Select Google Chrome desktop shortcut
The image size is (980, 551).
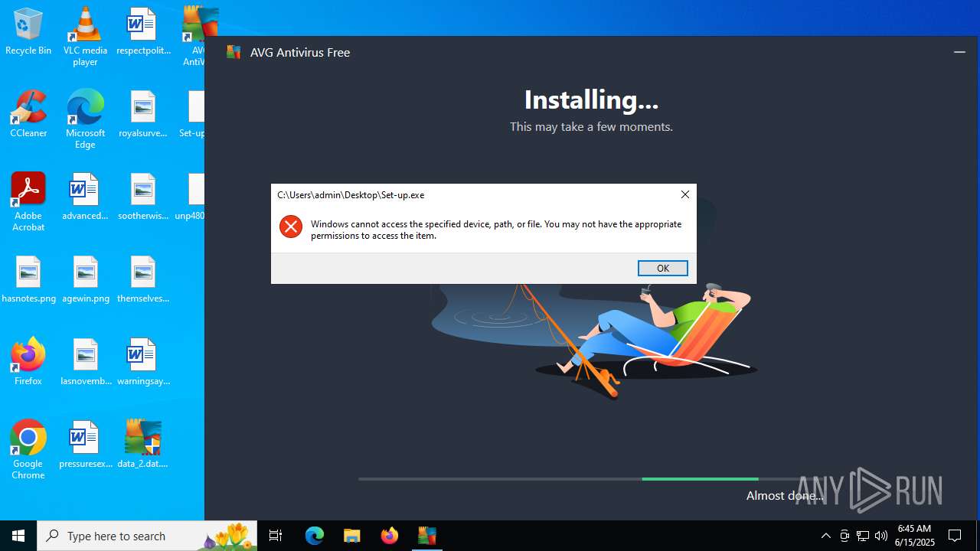click(28, 450)
